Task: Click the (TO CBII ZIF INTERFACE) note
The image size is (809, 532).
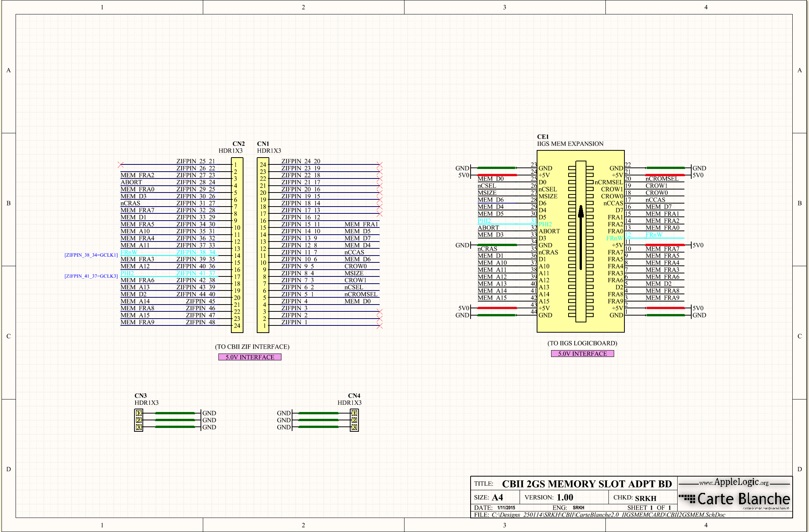Action: point(252,347)
